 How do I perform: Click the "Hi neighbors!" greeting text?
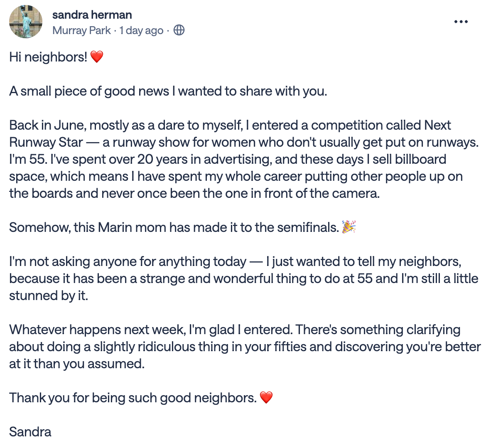(48, 57)
